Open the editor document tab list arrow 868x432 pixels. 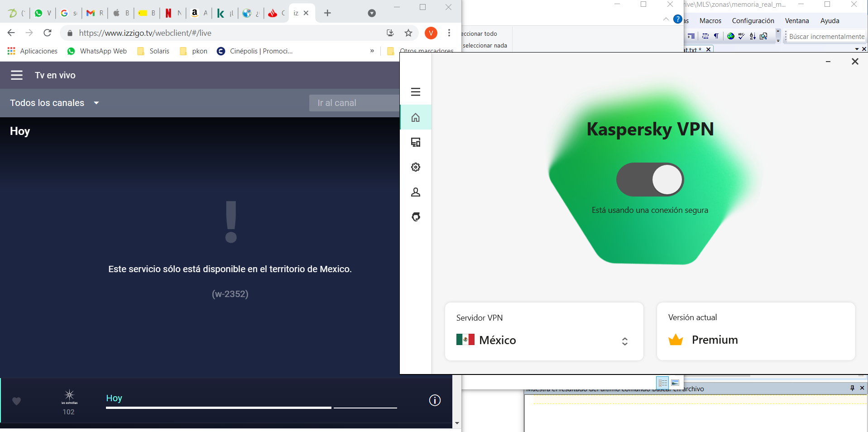click(x=857, y=49)
